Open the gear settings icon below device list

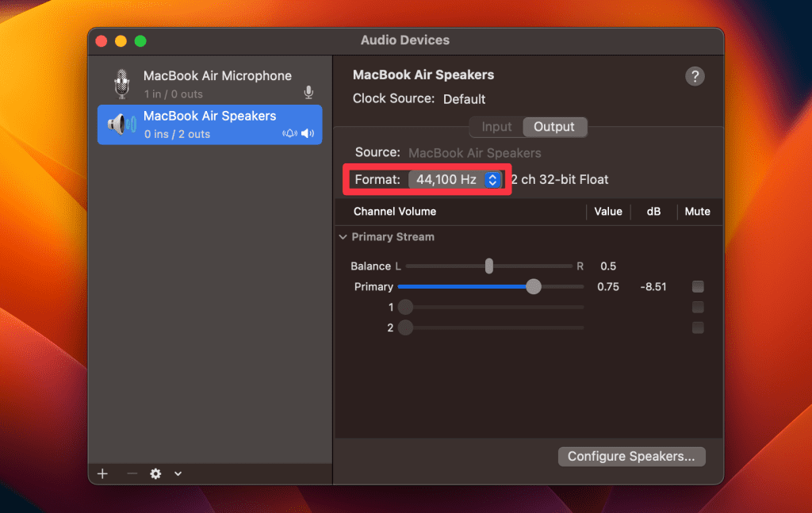(x=155, y=473)
